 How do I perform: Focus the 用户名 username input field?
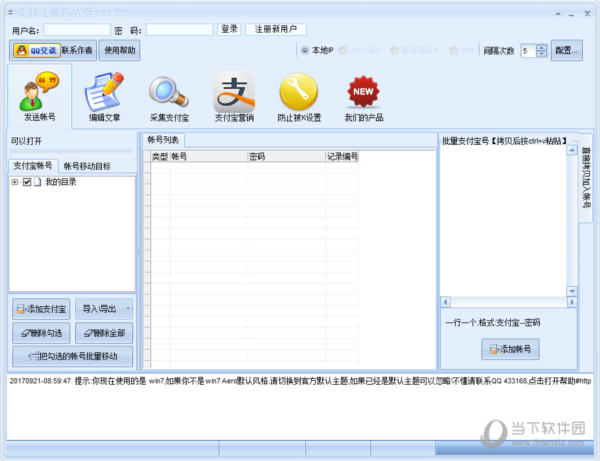point(77,29)
